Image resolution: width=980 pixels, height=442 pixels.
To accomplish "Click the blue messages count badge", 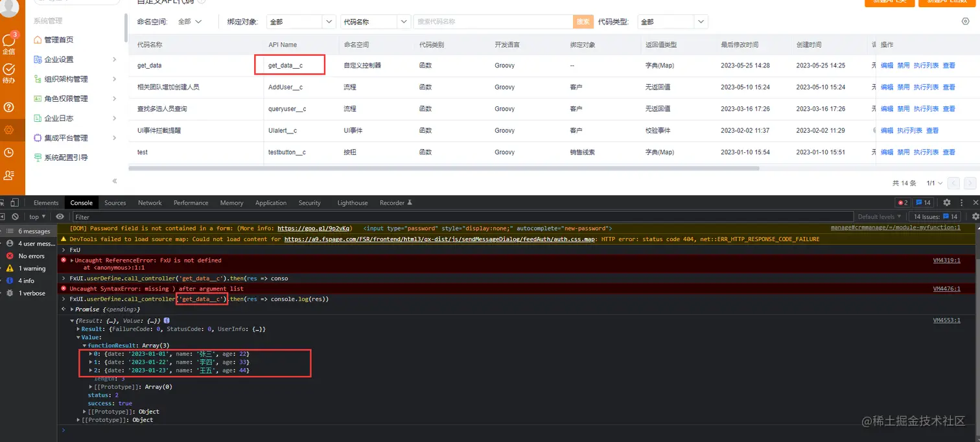I will 924,203.
